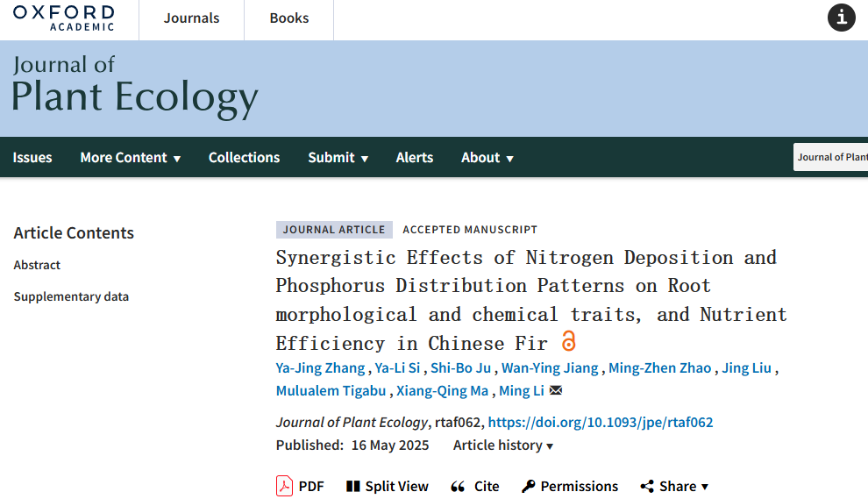Open the Collections menu item
Viewport: 868px width, 499px height.
click(x=244, y=158)
